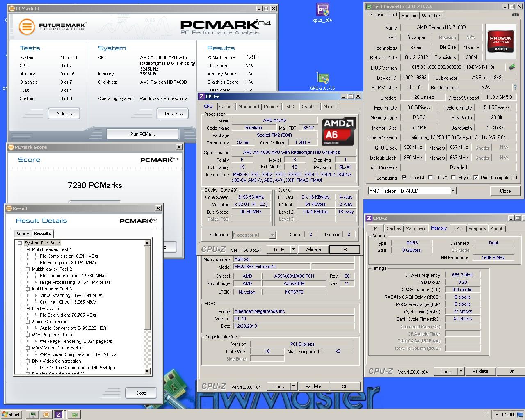This screenshot has width=525, height=420.
Task: Open the AMD Radeon HD 7480D GPU selector
Action: [412, 191]
